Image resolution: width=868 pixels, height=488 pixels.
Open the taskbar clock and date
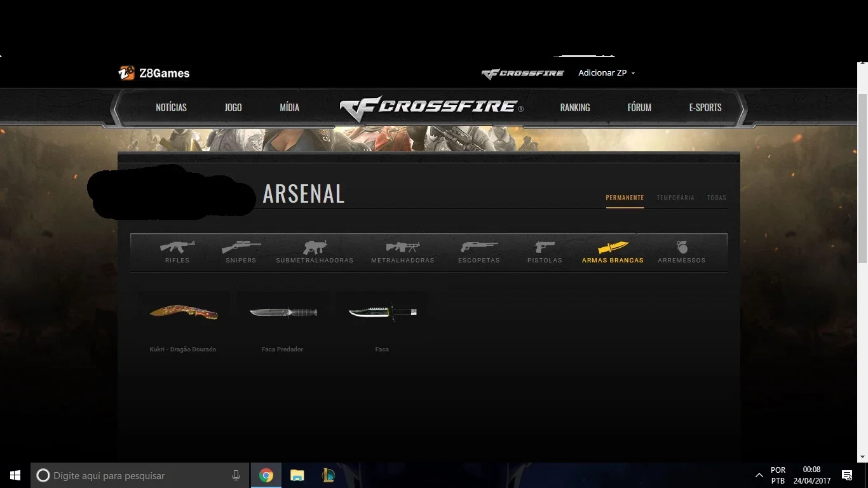(x=811, y=475)
